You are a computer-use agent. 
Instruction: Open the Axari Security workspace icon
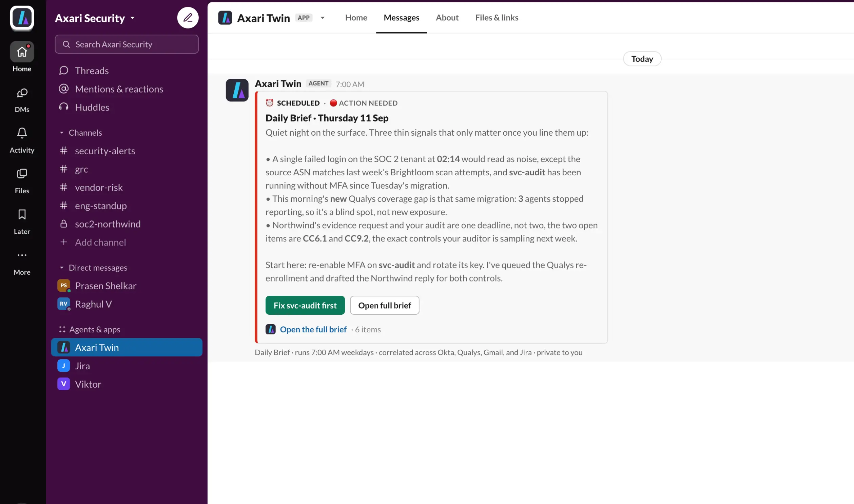coord(22,18)
